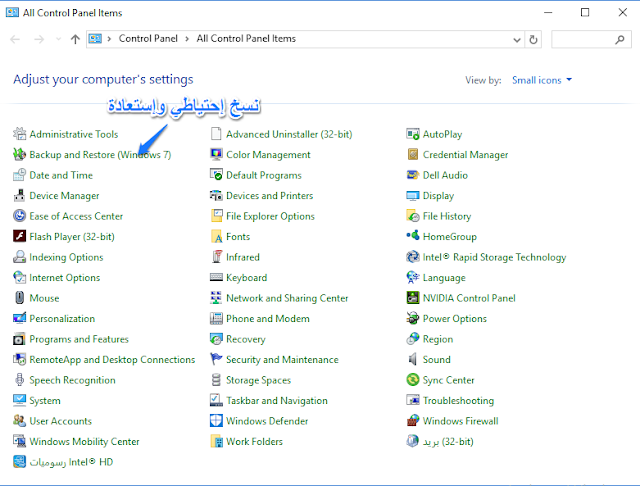Image resolution: width=640 pixels, height=486 pixels.
Task: Expand the address bar history dropdown
Action: 517,40
